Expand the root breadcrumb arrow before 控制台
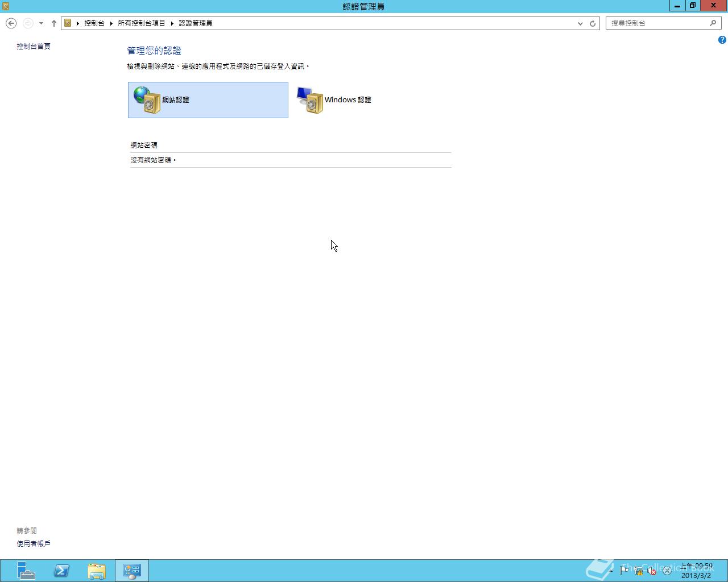This screenshot has height=582, width=728. point(77,23)
